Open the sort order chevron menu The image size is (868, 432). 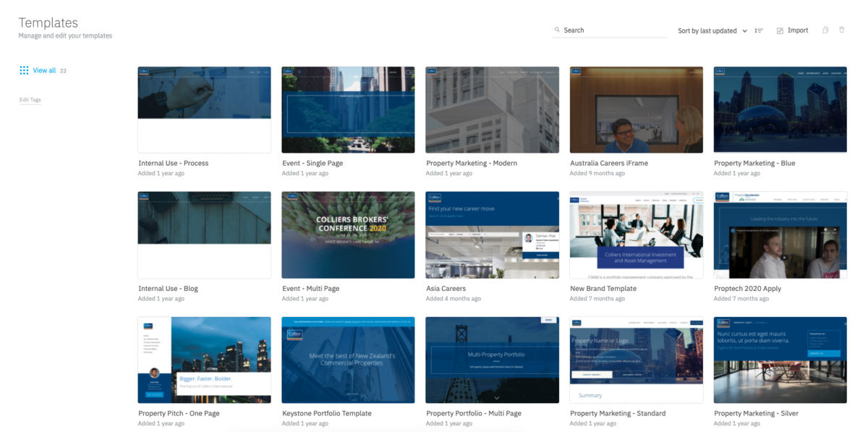click(745, 30)
